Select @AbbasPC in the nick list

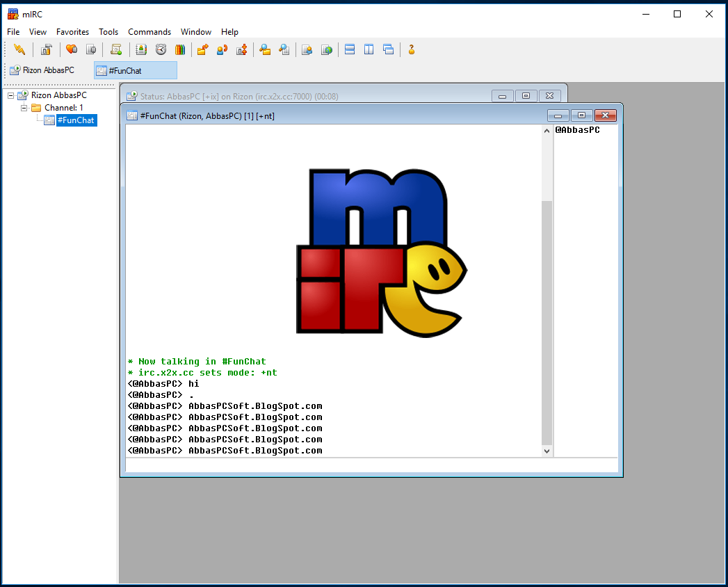tap(578, 130)
